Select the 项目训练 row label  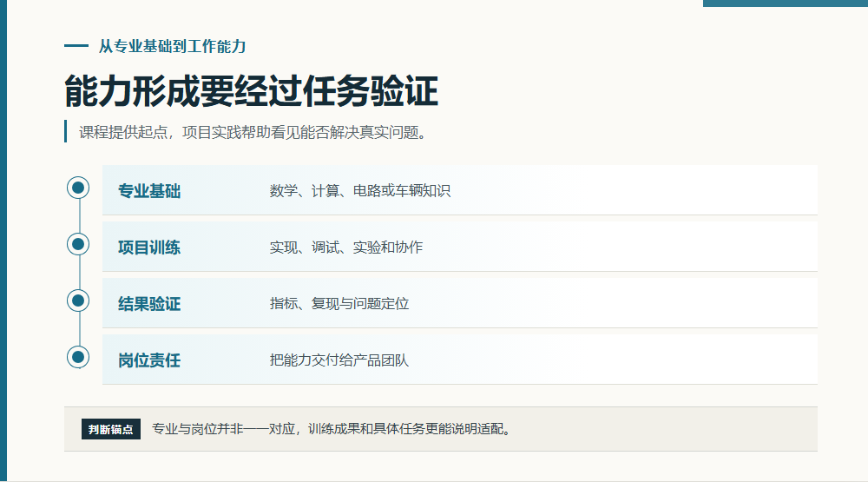tap(149, 248)
